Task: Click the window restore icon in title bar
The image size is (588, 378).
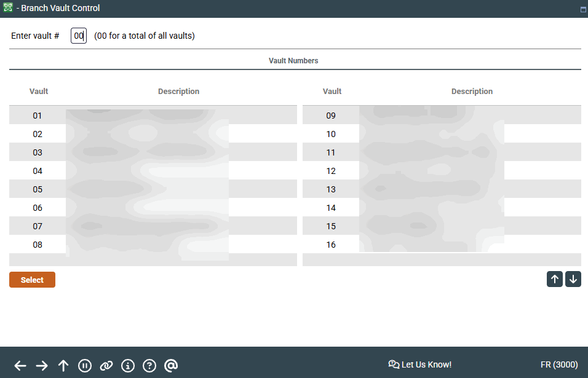Action: click(x=582, y=9)
